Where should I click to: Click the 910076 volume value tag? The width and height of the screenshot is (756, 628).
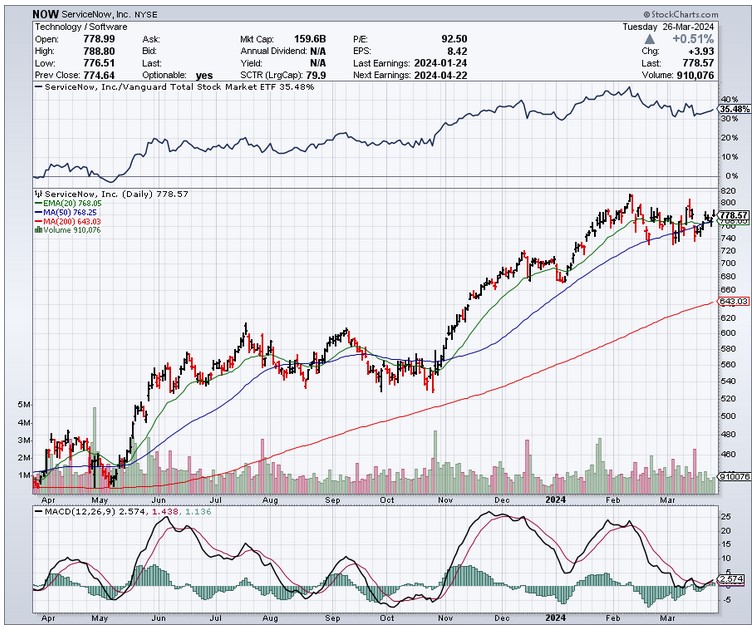(733, 476)
